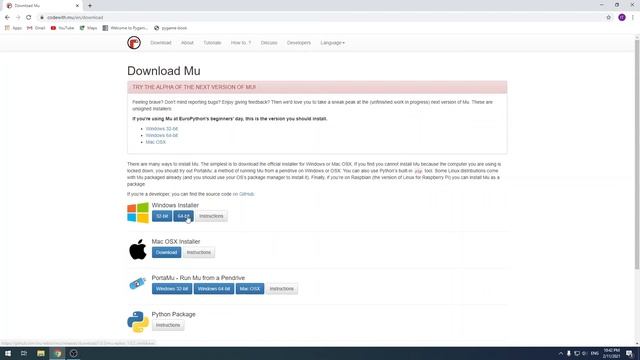Image resolution: width=640 pixels, height=360 pixels.
Task: Open alpha Windows 64-bit link
Action: [162, 135]
